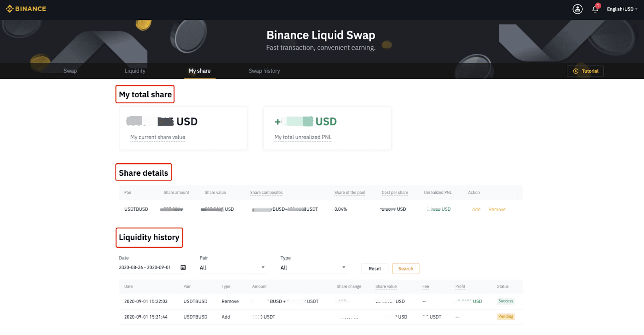Open the user account profile icon
Image resolution: width=644 pixels, height=335 pixels.
coord(578,9)
